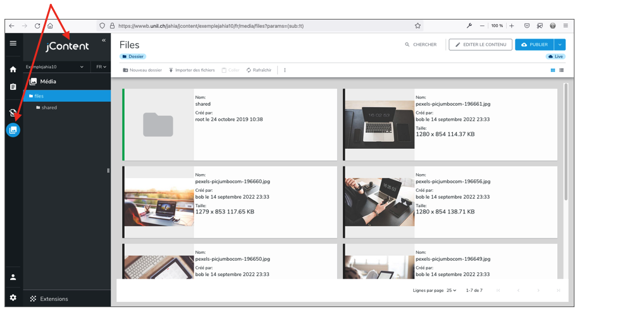
Task: Open the hamburger navigation menu
Action: coord(13,44)
